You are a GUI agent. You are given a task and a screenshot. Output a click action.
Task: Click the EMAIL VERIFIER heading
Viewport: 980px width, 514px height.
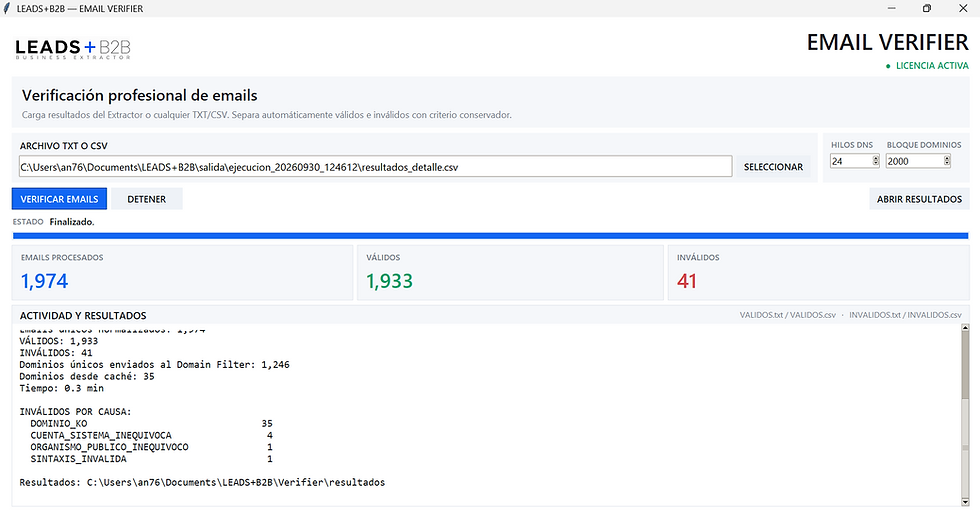tap(888, 43)
